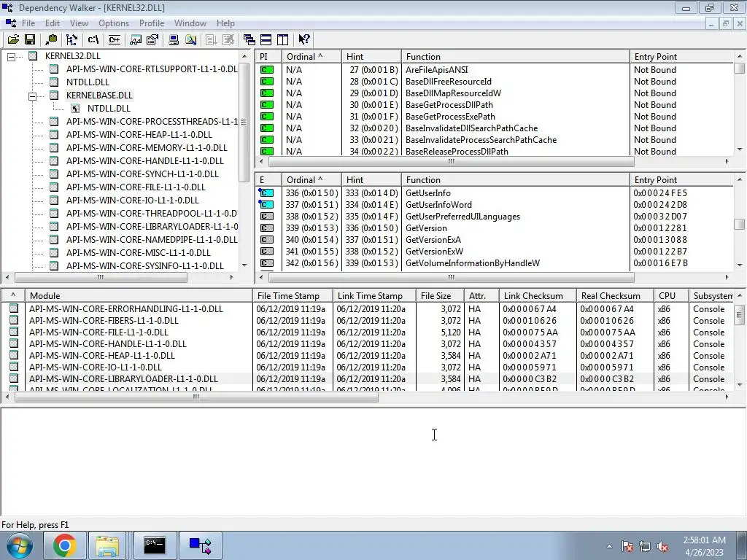Toggle Auto Expand tree toolbar button
The width and height of the screenshot is (747, 560).
click(x=72, y=39)
